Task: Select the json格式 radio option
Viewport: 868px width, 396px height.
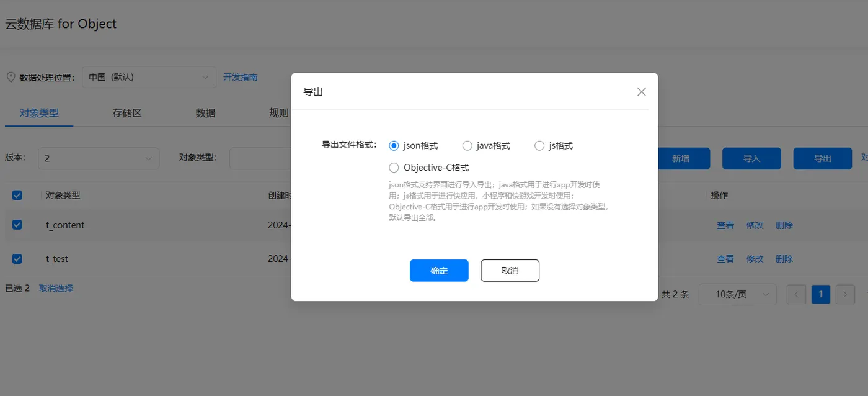Action: point(393,146)
